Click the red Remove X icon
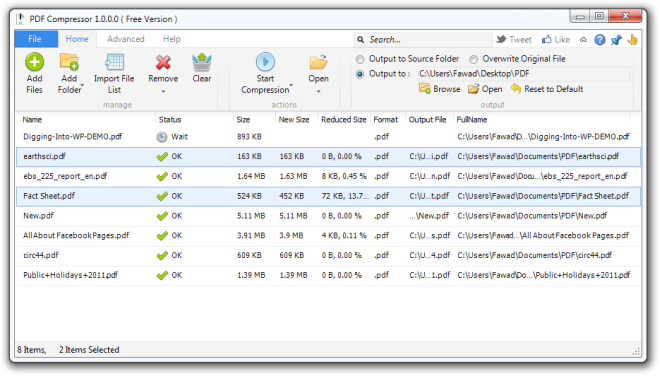 tap(163, 62)
